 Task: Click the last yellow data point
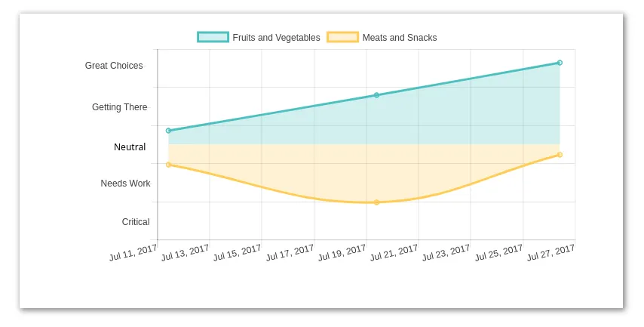[x=560, y=155]
